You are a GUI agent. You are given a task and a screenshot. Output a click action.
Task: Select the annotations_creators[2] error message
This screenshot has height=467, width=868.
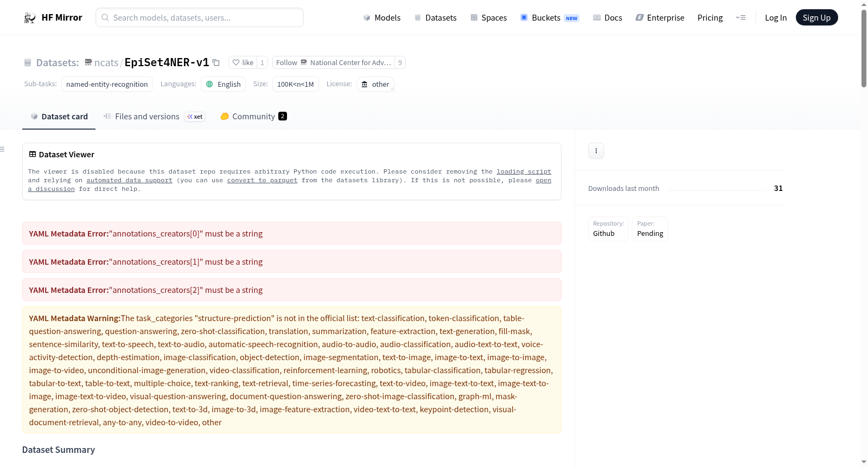292,290
